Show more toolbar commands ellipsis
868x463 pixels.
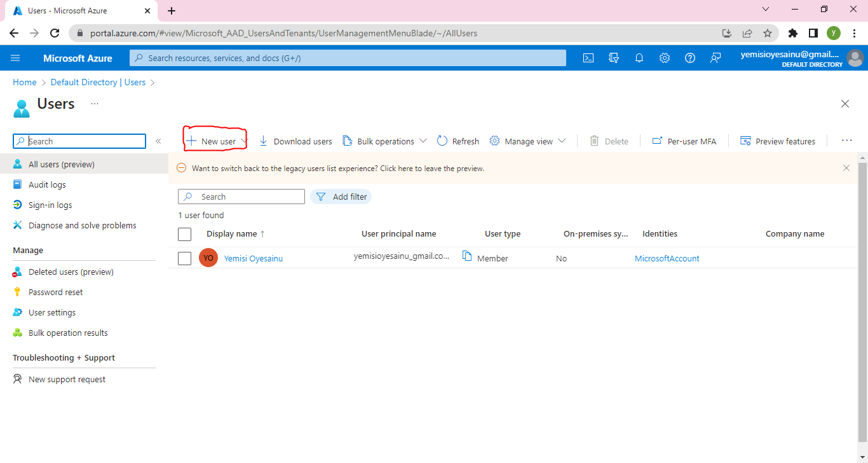coord(846,141)
